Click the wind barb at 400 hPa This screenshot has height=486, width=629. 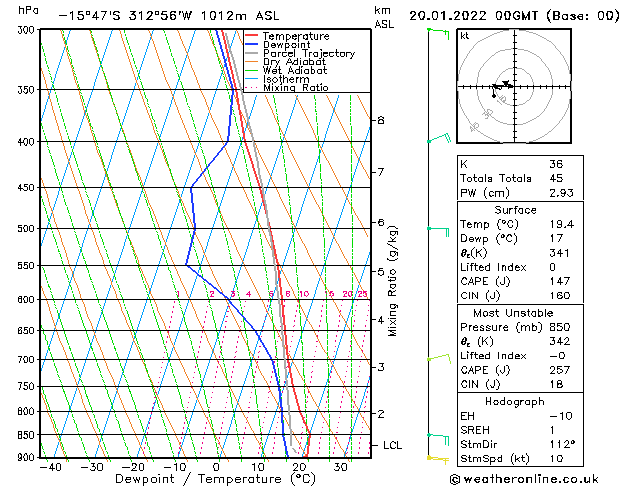439,138
